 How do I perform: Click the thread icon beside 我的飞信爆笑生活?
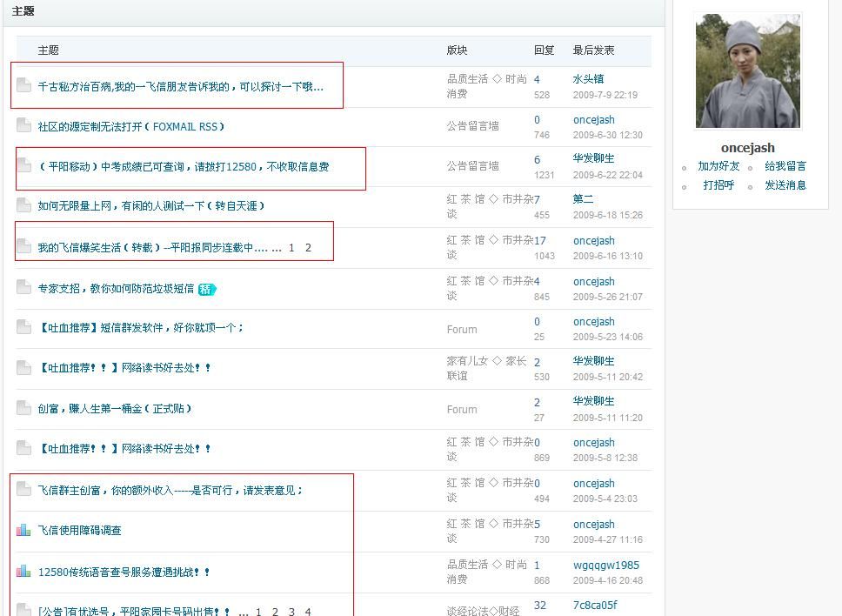[23, 246]
